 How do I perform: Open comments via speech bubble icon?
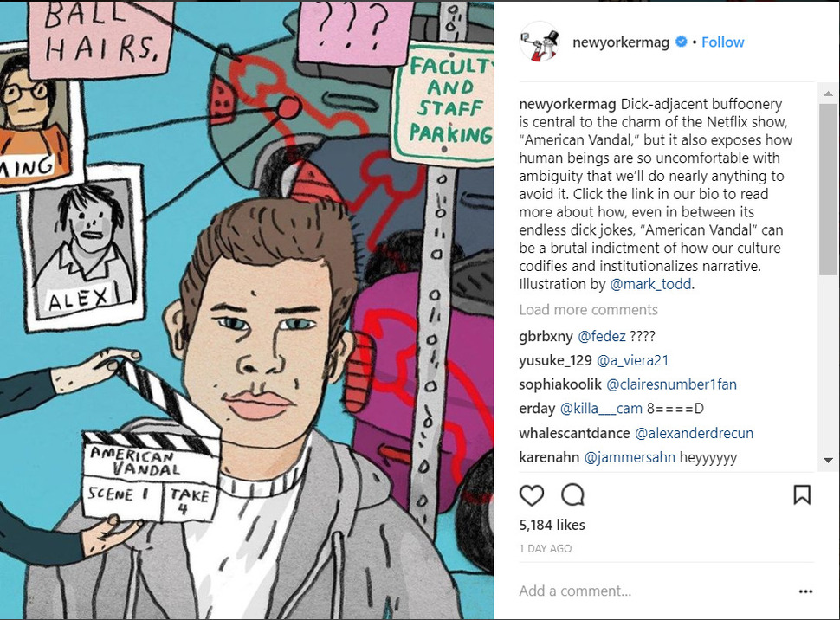(572, 495)
